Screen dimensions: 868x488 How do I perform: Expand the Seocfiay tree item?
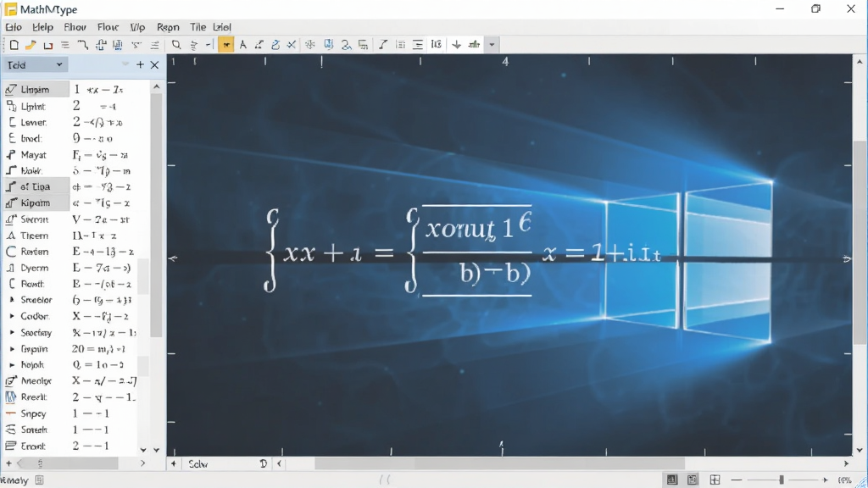(x=12, y=332)
